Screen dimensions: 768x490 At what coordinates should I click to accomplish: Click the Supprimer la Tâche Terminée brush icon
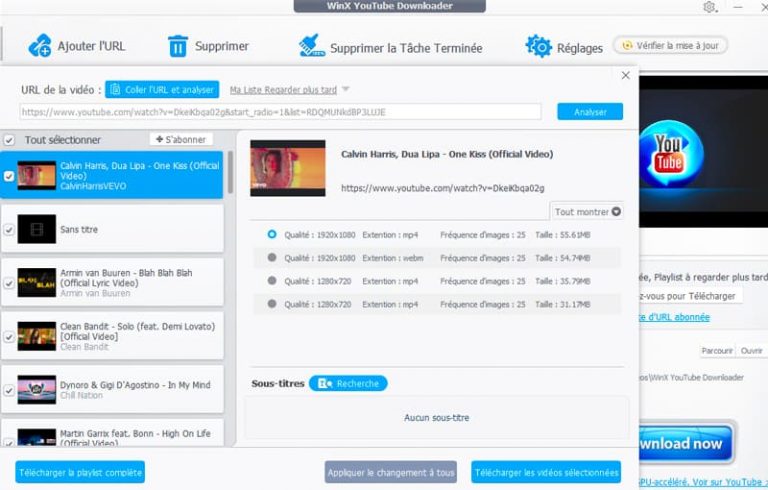[x=312, y=46]
